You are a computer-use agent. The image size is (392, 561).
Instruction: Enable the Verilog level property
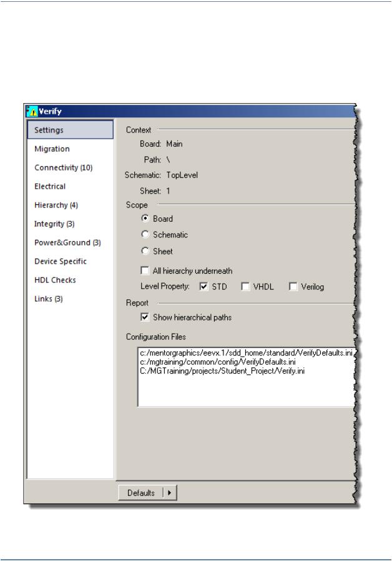coord(293,287)
